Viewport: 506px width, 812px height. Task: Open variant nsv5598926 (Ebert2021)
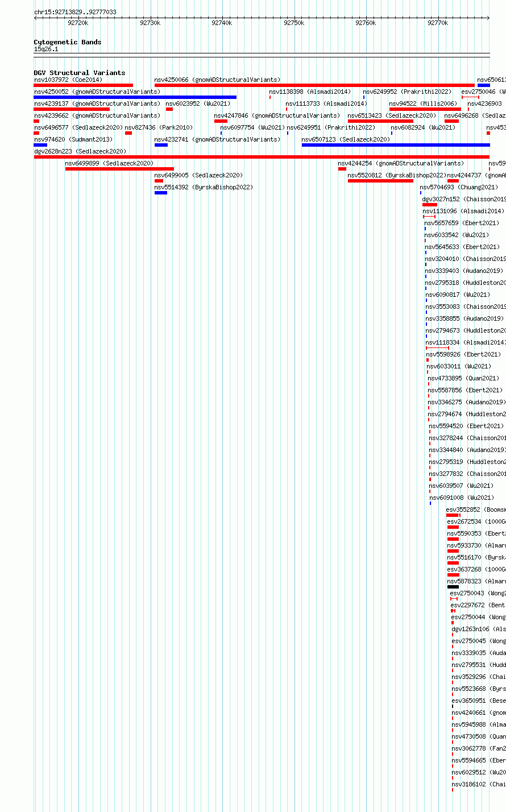463,354
